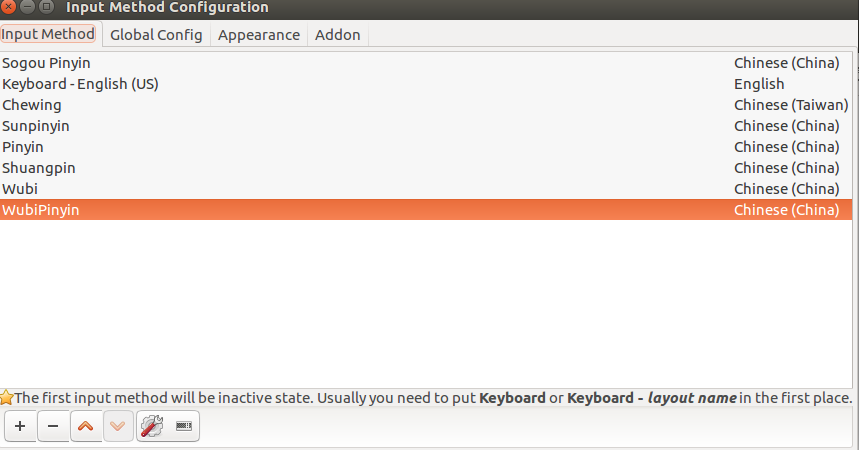
Task: Switch to the Global Config tab
Action: (x=156, y=35)
